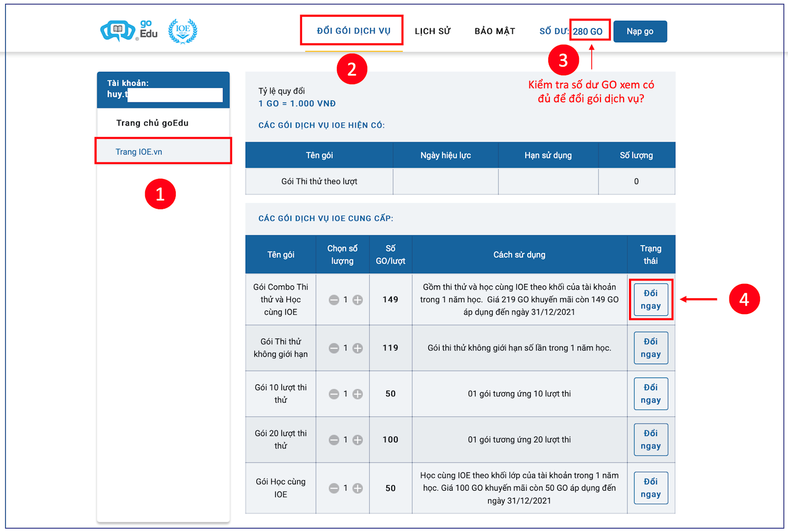Image resolution: width=788 pixels, height=532 pixels.
Task: Go to Trang chủ goEdu
Action: pyautogui.click(x=152, y=123)
